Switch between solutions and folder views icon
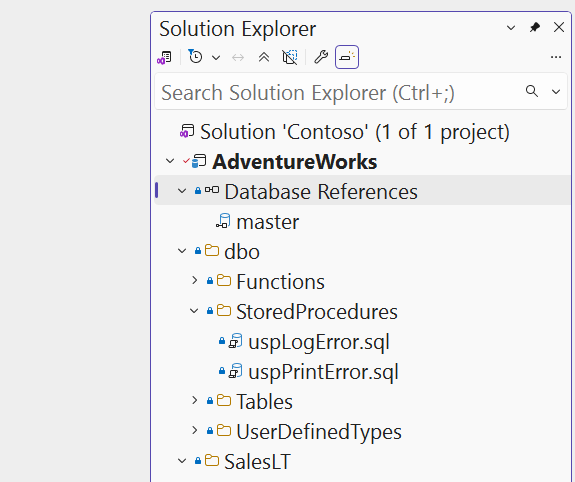The height and width of the screenshot is (482, 575). pos(164,58)
